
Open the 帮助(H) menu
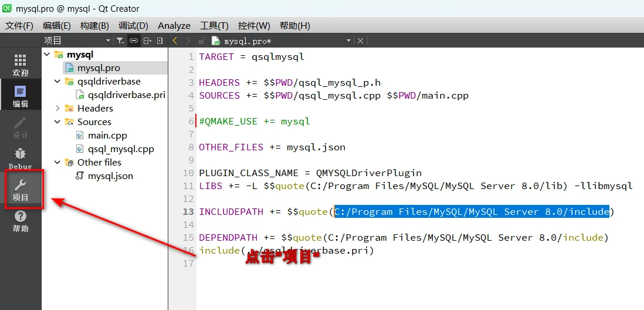coord(294,25)
